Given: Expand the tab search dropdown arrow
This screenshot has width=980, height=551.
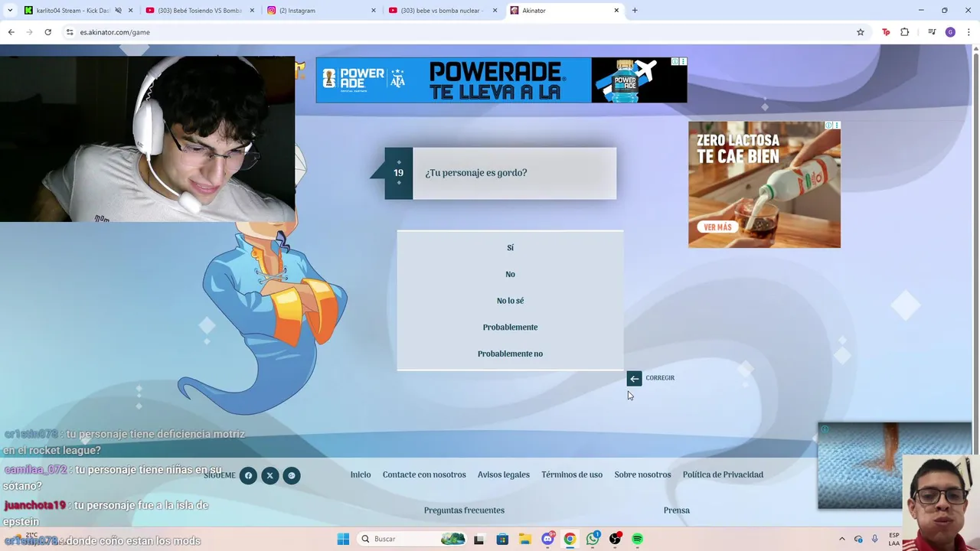Looking at the screenshot, I should point(9,11).
